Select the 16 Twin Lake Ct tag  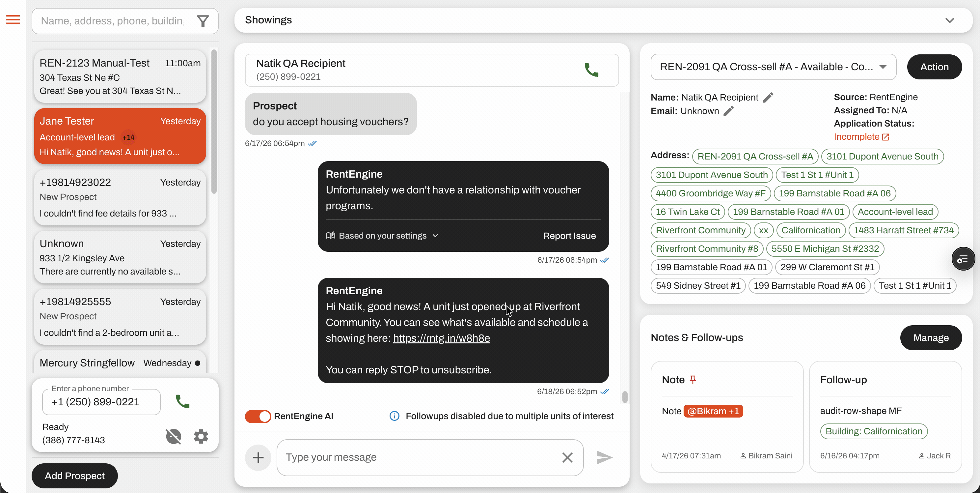[x=688, y=212]
